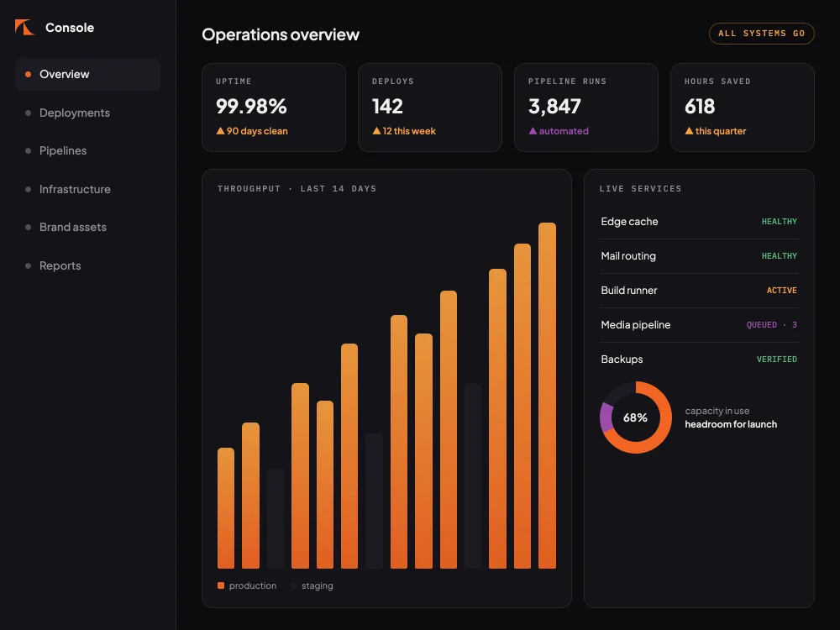The width and height of the screenshot is (840, 630).
Task: Click the production legend label
Action: 253,586
